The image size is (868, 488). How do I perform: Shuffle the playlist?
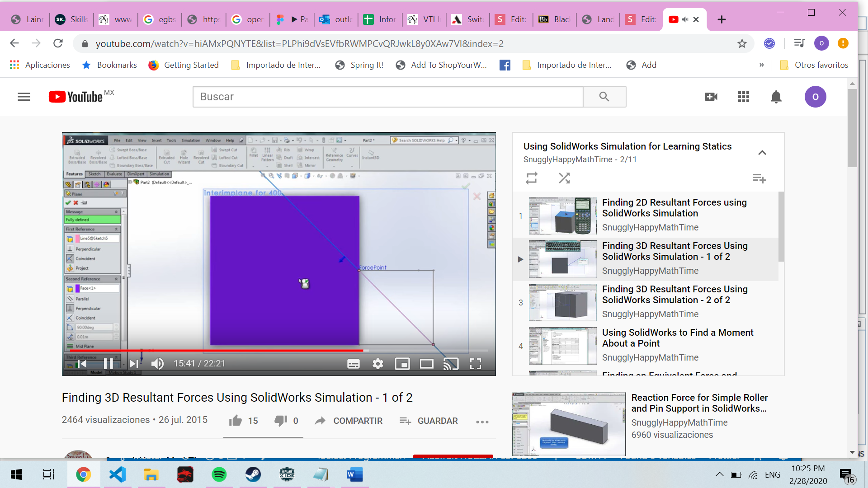564,178
